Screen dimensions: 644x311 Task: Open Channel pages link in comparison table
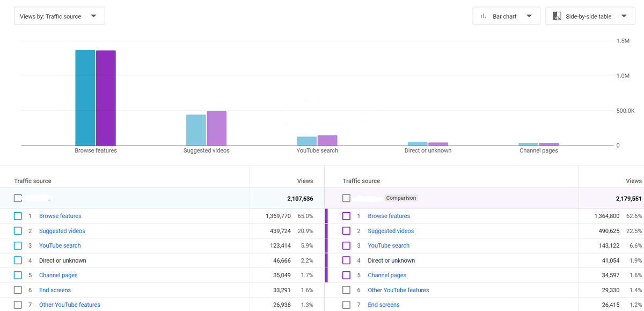(x=387, y=275)
